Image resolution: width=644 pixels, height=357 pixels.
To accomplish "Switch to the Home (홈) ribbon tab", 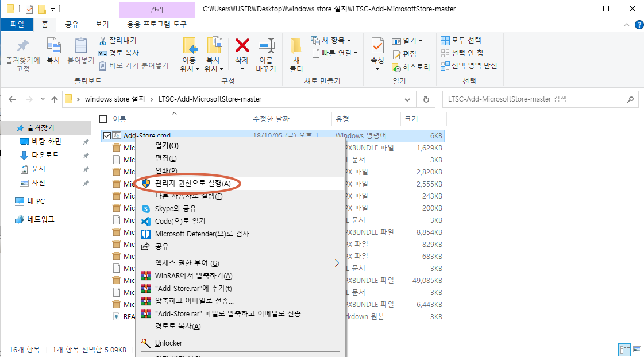I will (45, 24).
